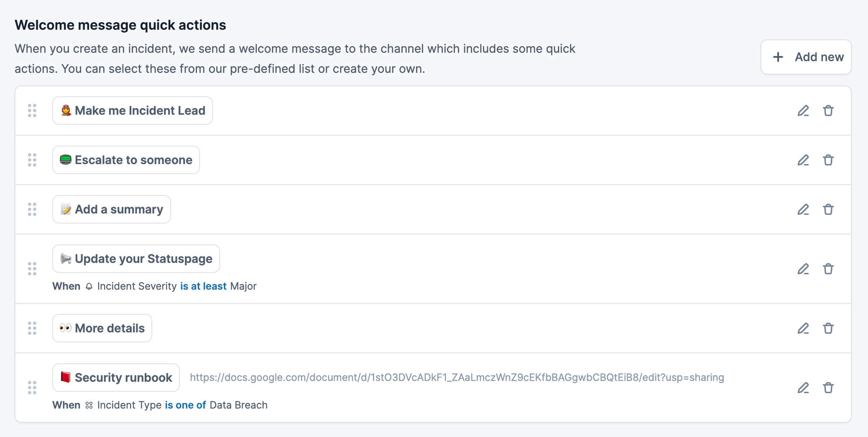Edit the Security runbook action
This screenshot has width=868, height=437.
[803, 388]
